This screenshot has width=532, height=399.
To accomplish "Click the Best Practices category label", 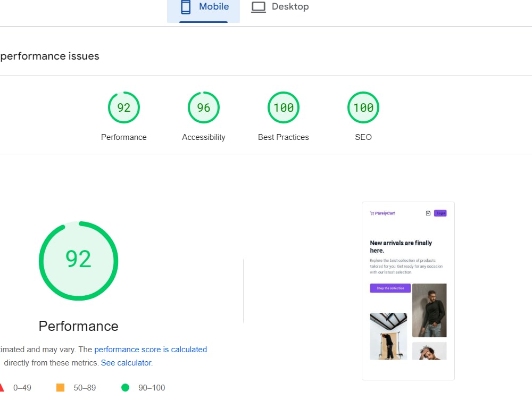I will tap(284, 137).
